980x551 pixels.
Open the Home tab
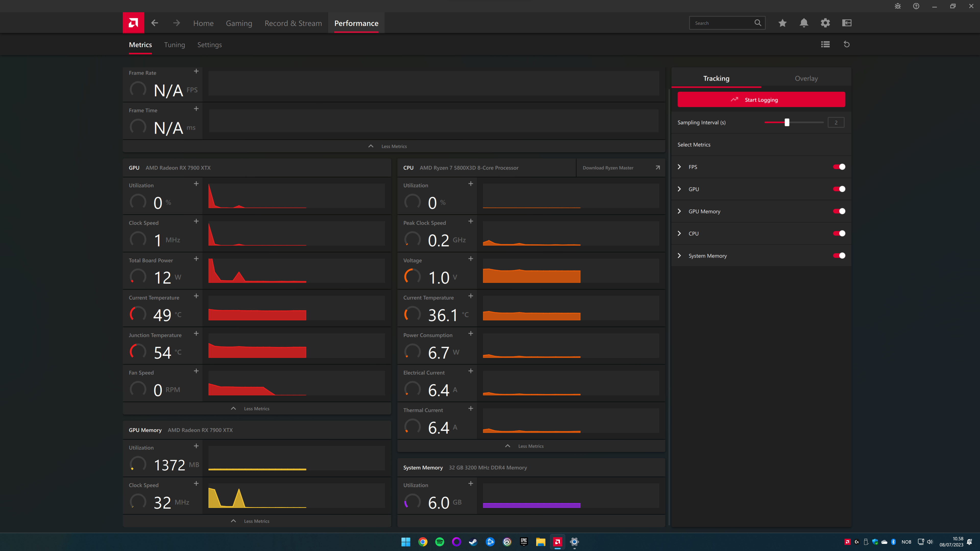coord(204,23)
